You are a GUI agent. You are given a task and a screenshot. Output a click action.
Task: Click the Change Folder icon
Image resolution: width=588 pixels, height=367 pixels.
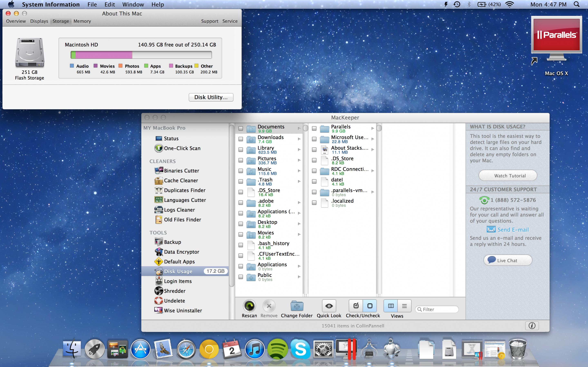tap(297, 306)
